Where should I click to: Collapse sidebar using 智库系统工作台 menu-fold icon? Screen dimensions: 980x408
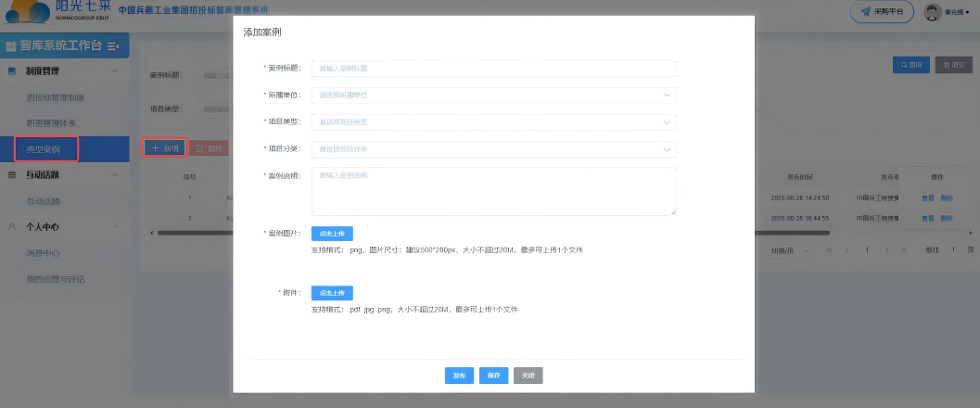point(113,45)
